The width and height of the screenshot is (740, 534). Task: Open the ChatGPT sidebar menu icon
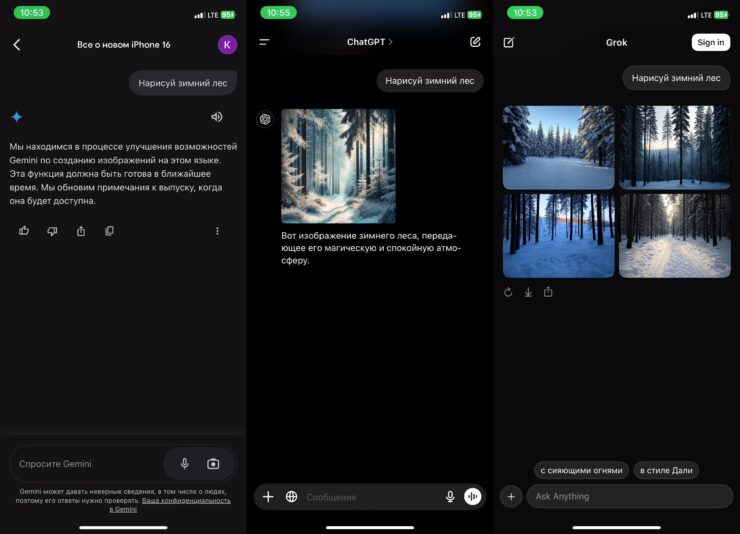[264, 42]
